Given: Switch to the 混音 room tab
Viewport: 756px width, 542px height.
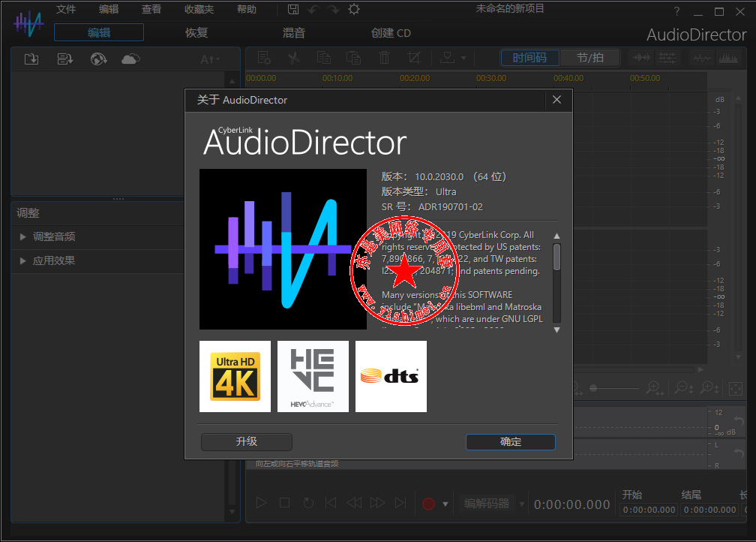Looking at the screenshot, I should [294, 33].
